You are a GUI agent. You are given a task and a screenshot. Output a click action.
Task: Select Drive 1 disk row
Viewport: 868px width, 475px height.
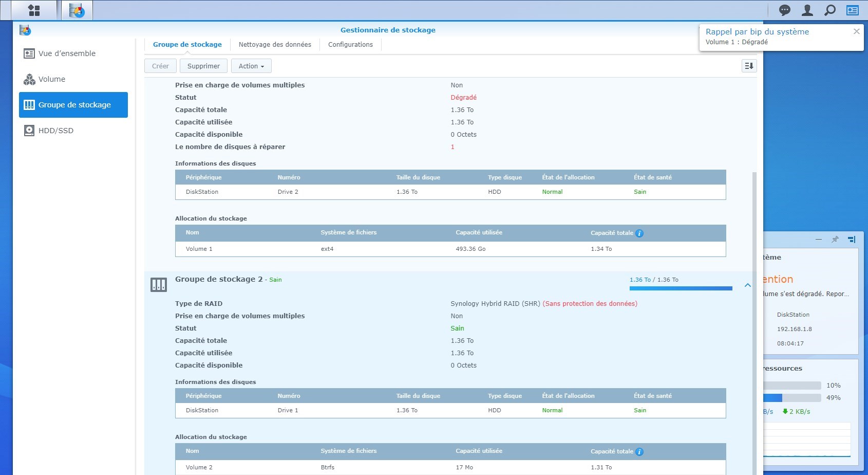tap(450, 410)
